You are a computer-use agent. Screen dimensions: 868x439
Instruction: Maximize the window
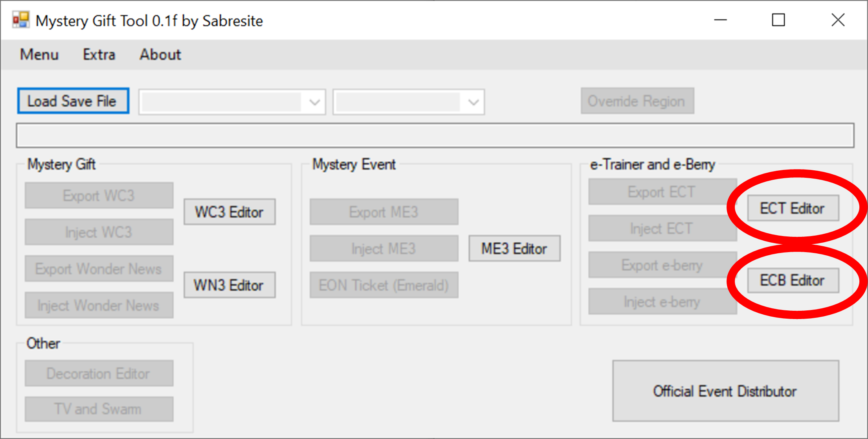(778, 20)
